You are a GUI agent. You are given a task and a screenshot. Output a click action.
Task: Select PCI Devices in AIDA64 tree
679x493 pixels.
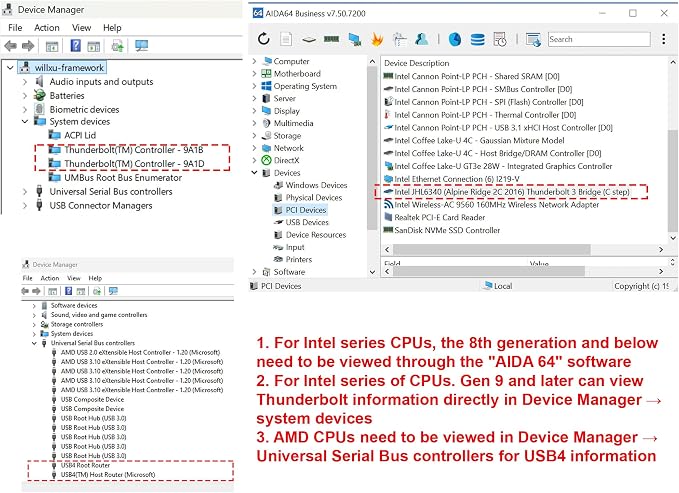[x=306, y=210]
